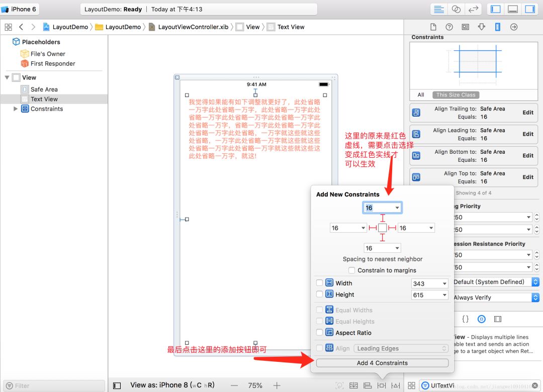Show the object library
This screenshot has height=392, width=543.
click(481, 319)
